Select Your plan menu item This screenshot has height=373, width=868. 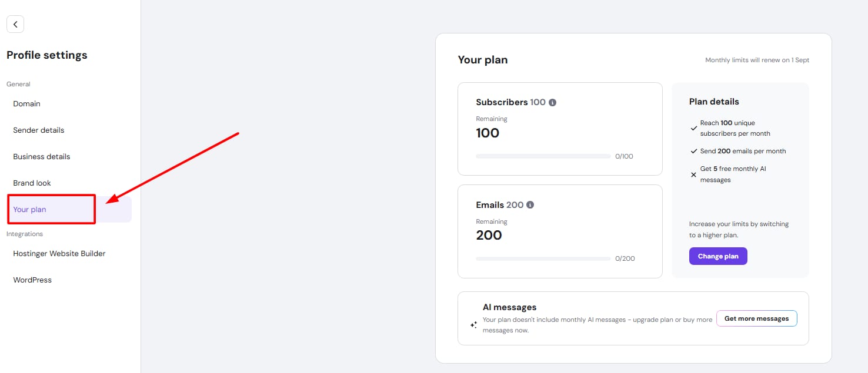[30, 209]
